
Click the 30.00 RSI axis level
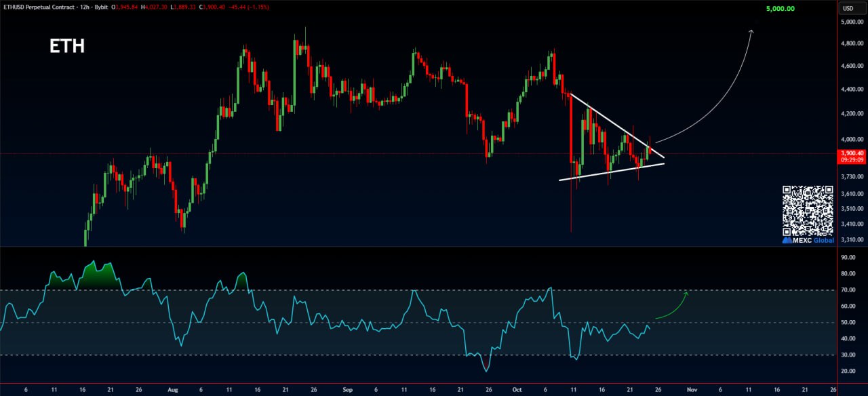[848, 355]
